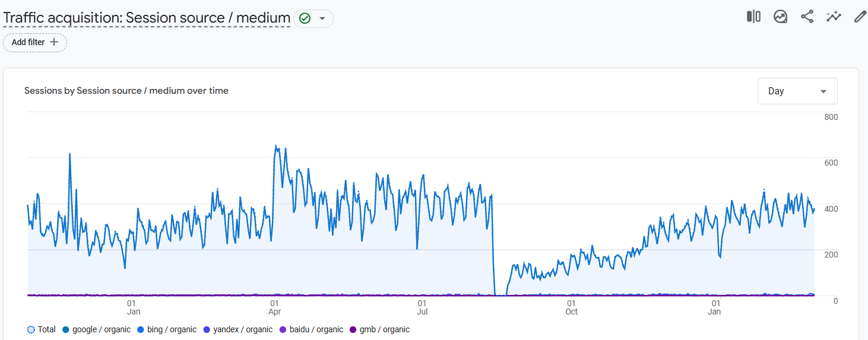Screen dimensions: 868x340
Task: Click the pencil customize report icon
Action: [860, 17]
